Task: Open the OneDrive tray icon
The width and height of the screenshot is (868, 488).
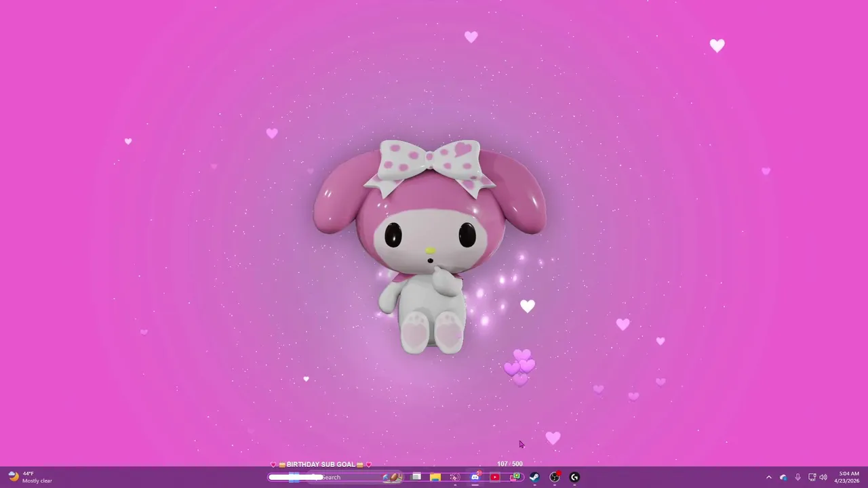Action: (783, 477)
